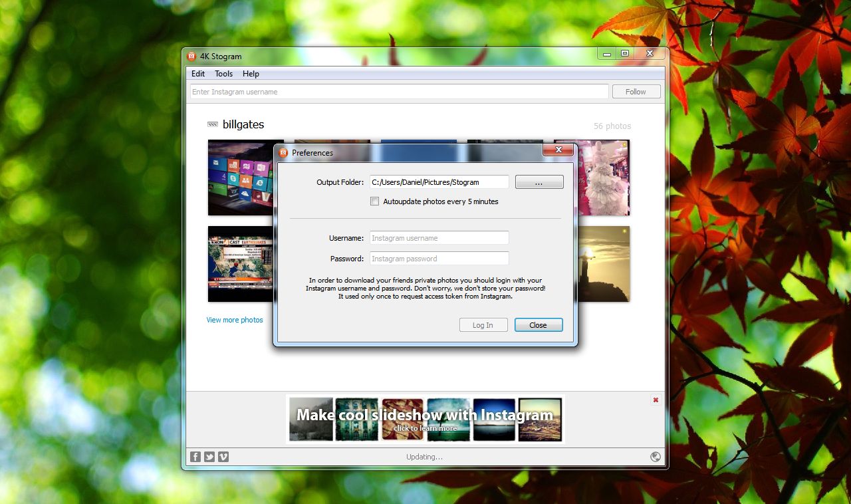Image resolution: width=851 pixels, height=504 pixels.
Task: Click the 4K Stogram title bar icon
Action: coord(191,56)
